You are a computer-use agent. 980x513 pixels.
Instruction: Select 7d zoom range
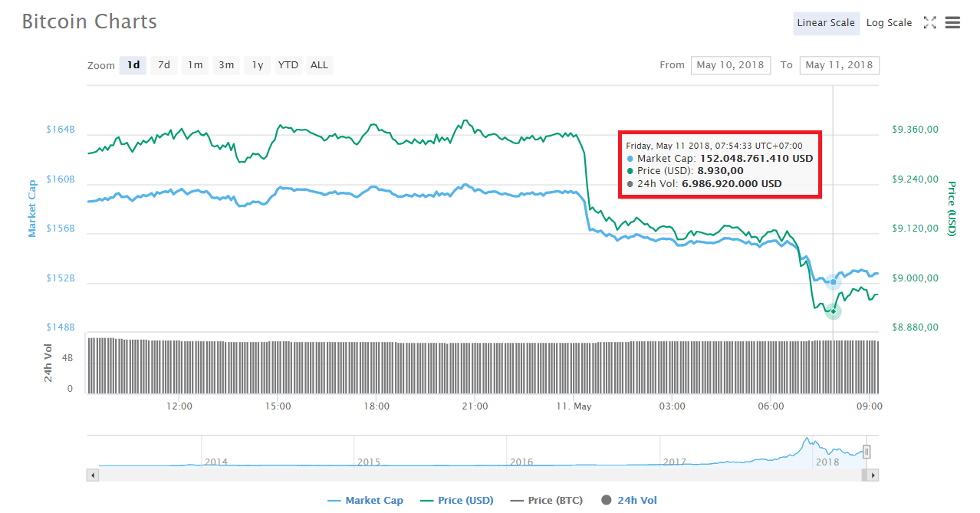coord(164,65)
